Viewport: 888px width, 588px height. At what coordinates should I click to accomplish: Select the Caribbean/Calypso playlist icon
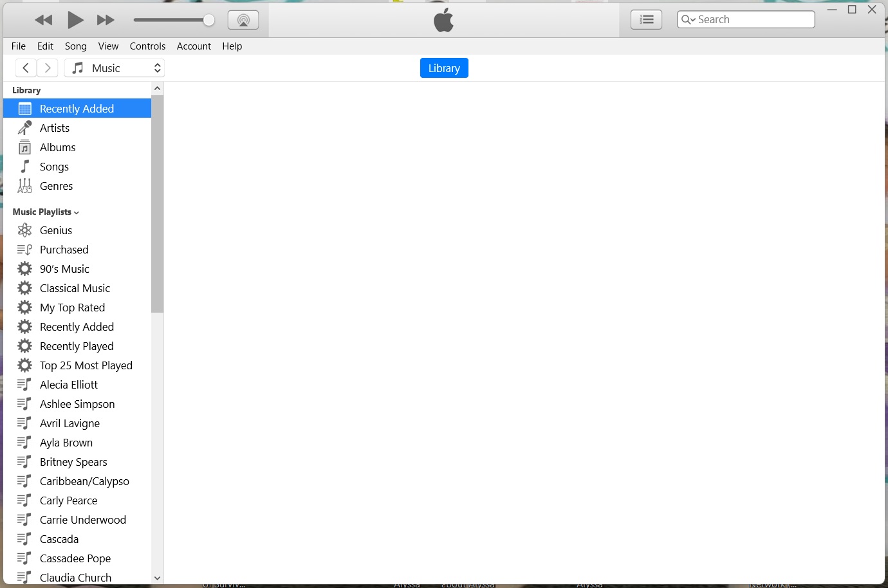[x=24, y=481]
